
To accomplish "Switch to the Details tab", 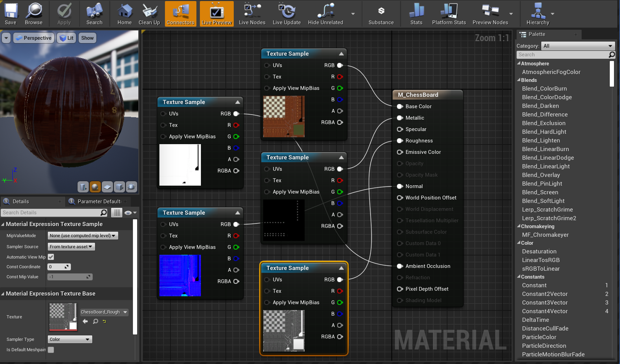I will tap(21, 202).
